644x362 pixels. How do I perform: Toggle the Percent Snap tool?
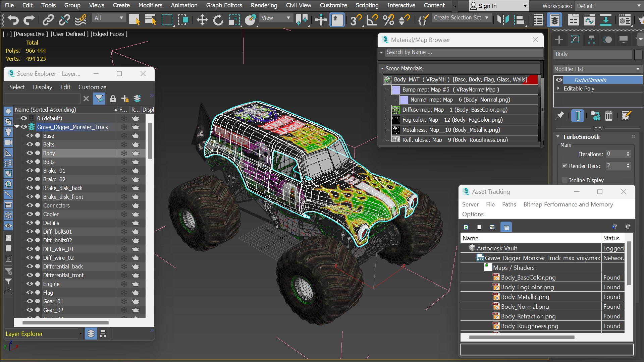tap(388, 20)
